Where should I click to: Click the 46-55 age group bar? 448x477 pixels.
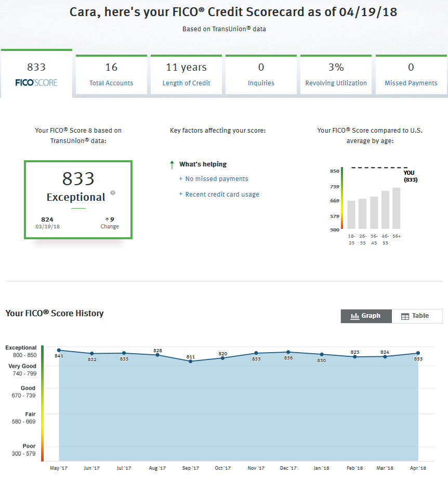point(386,210)
